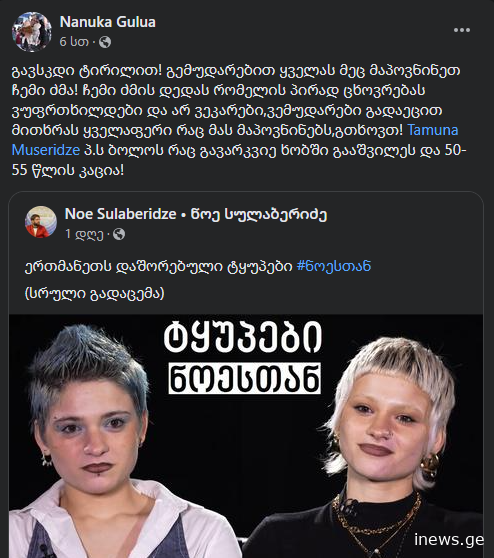
Task: Click the (სრული გადაცემა) caption text
Action: coord(95,293)
